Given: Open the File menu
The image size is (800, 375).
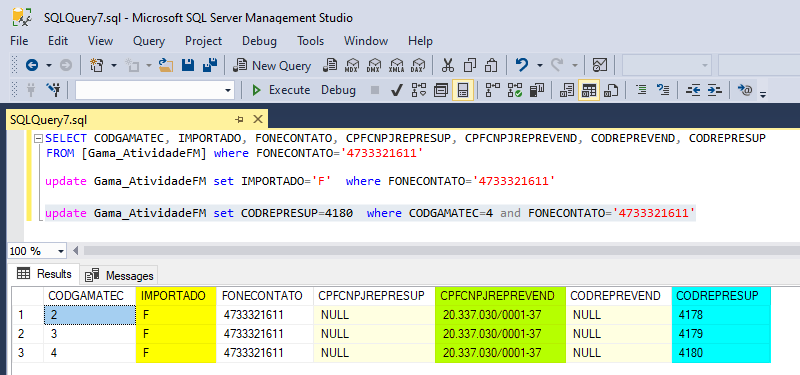Looking at the screenshot, I should pyautogui.click(x=19, y=41).
